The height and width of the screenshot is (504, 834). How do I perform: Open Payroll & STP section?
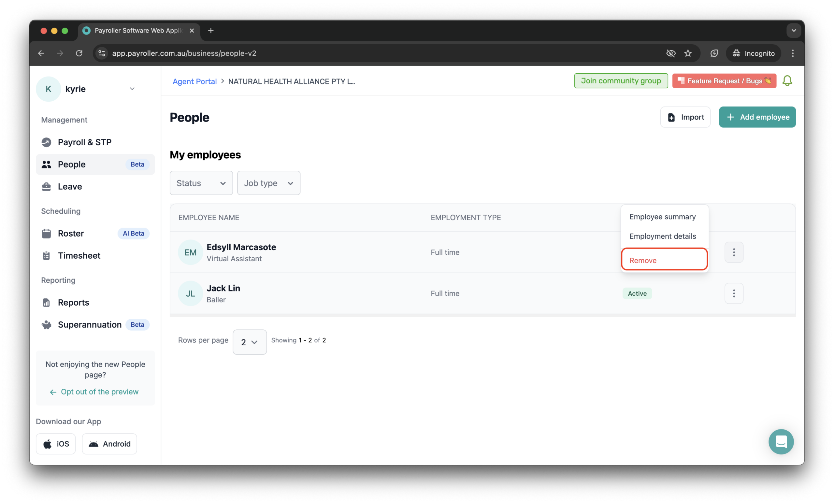tap(95, 142)
